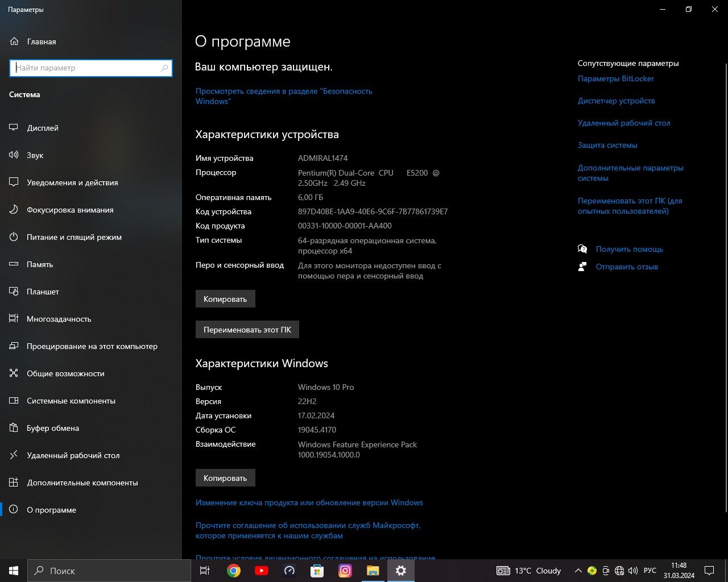Open the Майкрософт services agreement link

[x=308, y=530]
